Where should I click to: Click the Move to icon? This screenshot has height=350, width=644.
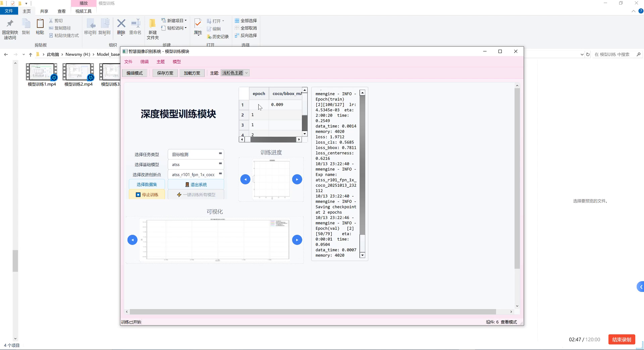90,24
